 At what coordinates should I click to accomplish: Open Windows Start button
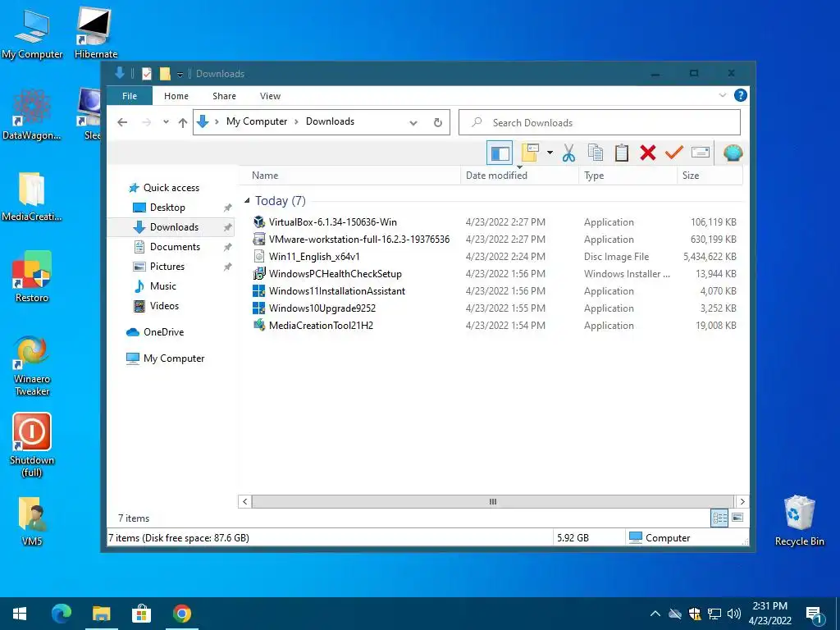pyautogui.click(x=20, y=614)
